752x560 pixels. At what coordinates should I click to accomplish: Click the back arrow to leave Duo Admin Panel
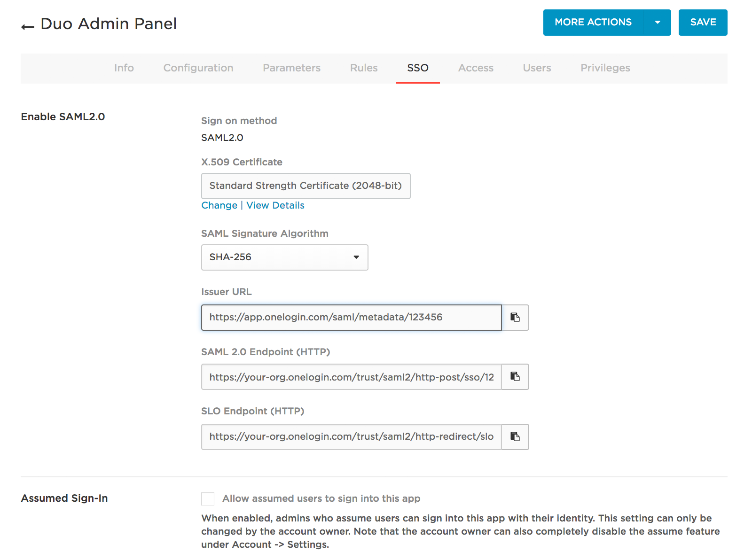click(27, 26)
